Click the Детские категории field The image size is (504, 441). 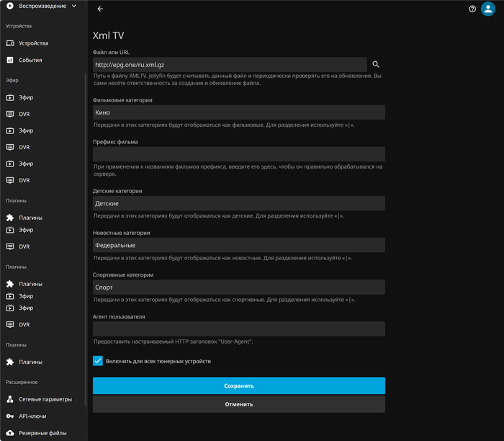pos(238,204)
